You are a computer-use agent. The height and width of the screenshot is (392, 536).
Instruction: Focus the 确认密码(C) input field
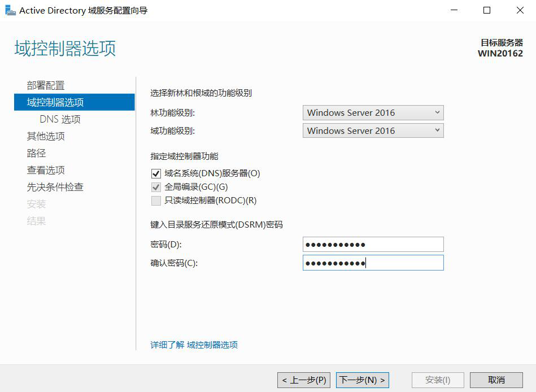point(373,263)
